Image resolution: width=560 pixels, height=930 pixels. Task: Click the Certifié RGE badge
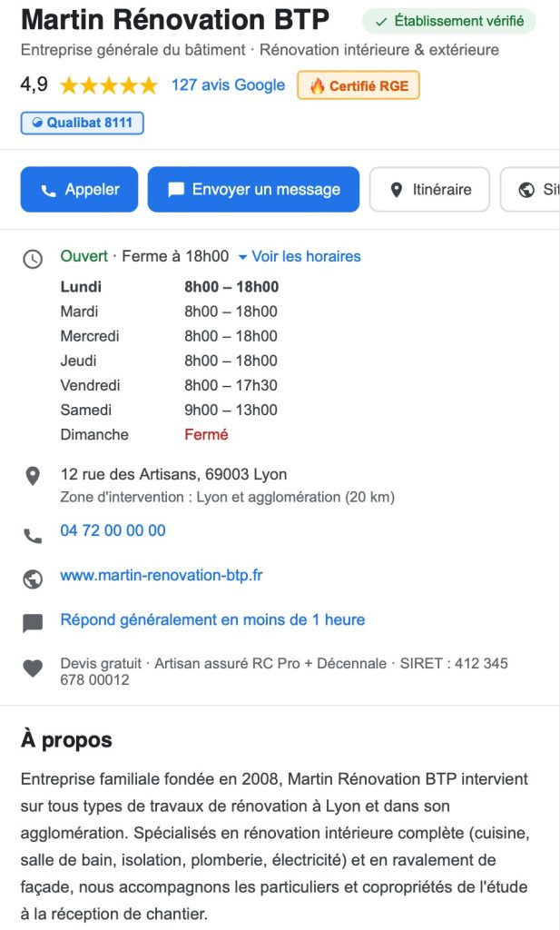tap(359, 84)
